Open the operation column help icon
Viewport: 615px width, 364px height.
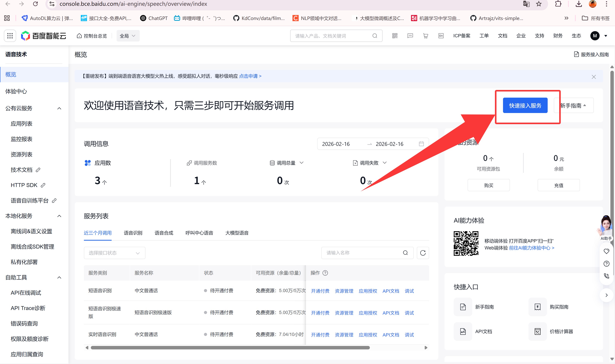coord(325,273)
